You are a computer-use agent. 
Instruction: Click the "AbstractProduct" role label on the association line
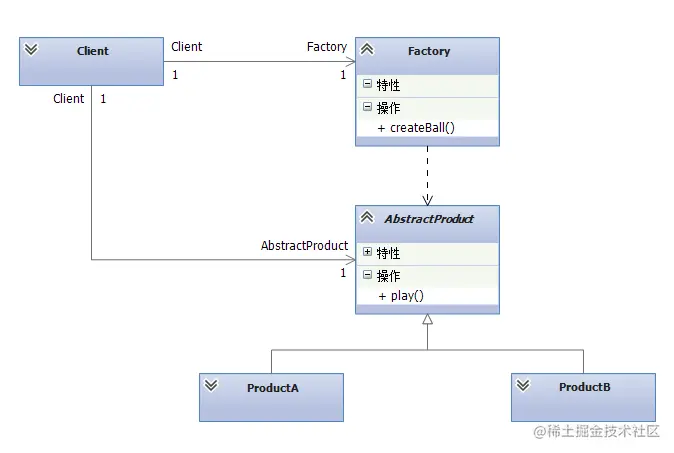pyautogui.click(x=304, y=245)
